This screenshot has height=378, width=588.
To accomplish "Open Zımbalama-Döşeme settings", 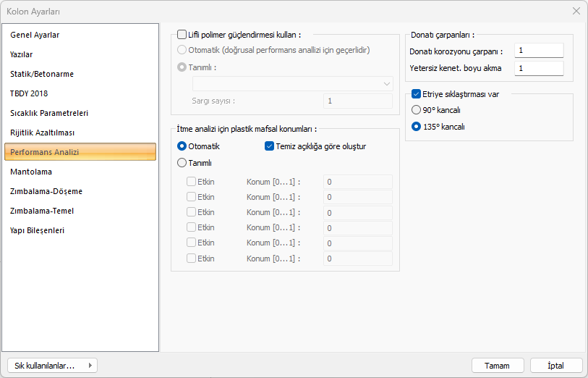I will pyautogui.click(x=46, y=191).
